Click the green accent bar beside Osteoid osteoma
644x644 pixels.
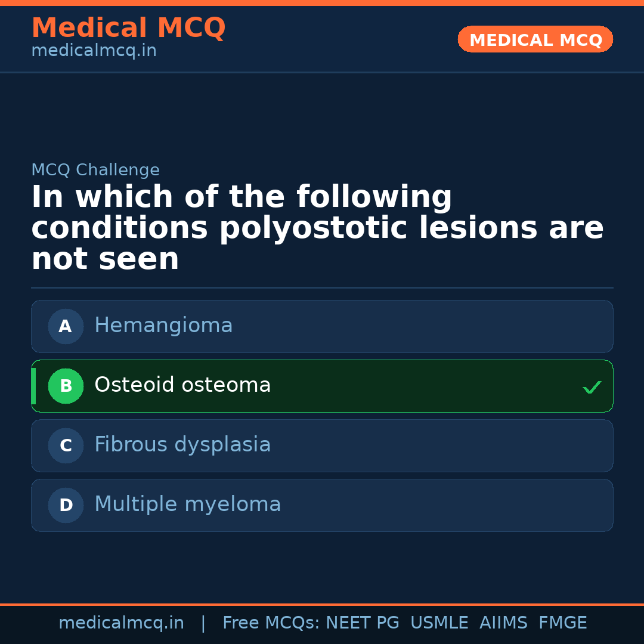pyautogui.click(x=33, y=386)
